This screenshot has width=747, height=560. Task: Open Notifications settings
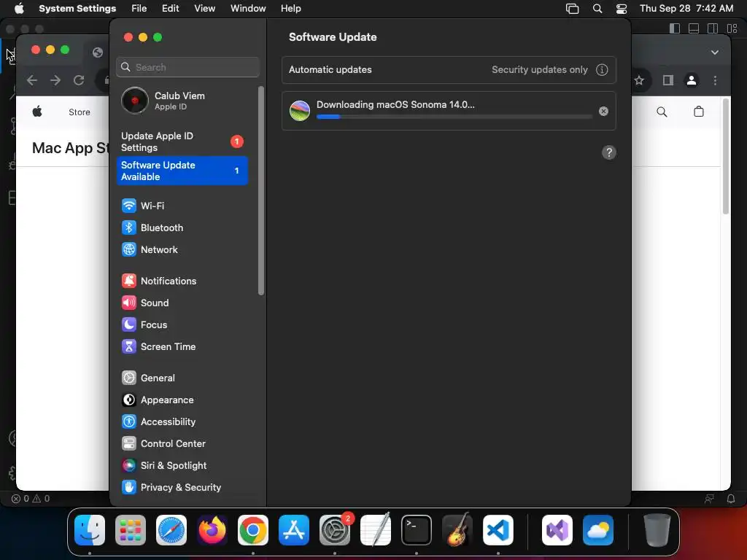click(x=182, y=281)
